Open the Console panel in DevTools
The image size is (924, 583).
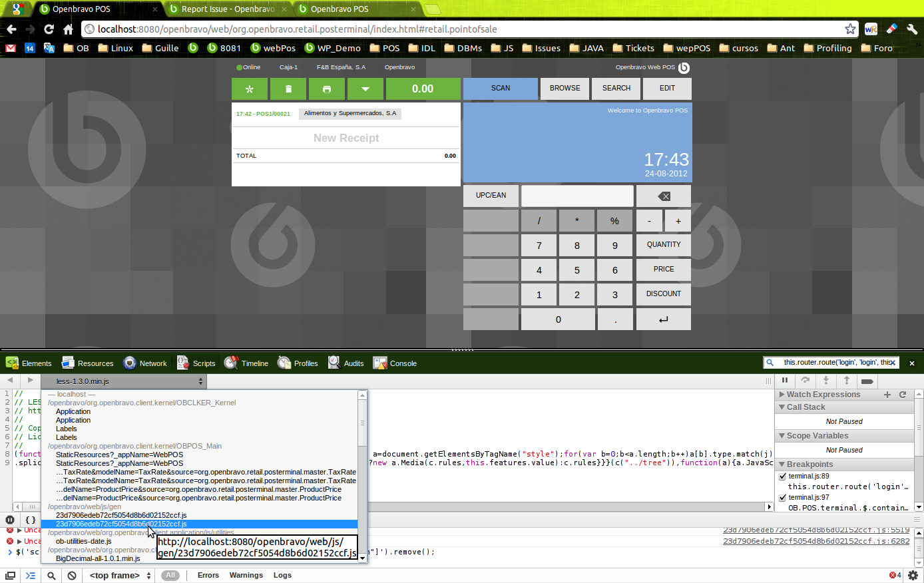[x=395, y=363]
